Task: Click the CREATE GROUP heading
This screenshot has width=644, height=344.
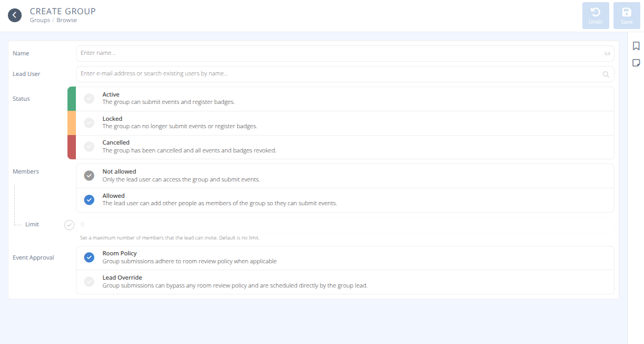Action: click(63, 11)
